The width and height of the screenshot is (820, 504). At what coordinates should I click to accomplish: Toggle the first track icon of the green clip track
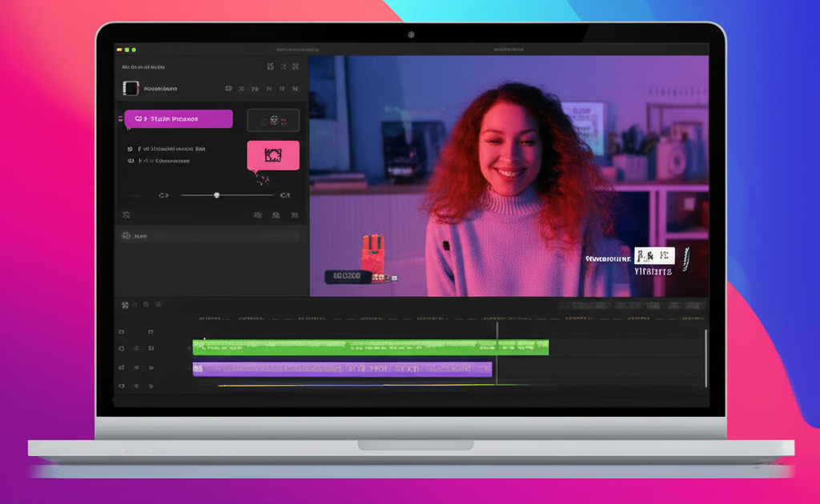point(122,348)
